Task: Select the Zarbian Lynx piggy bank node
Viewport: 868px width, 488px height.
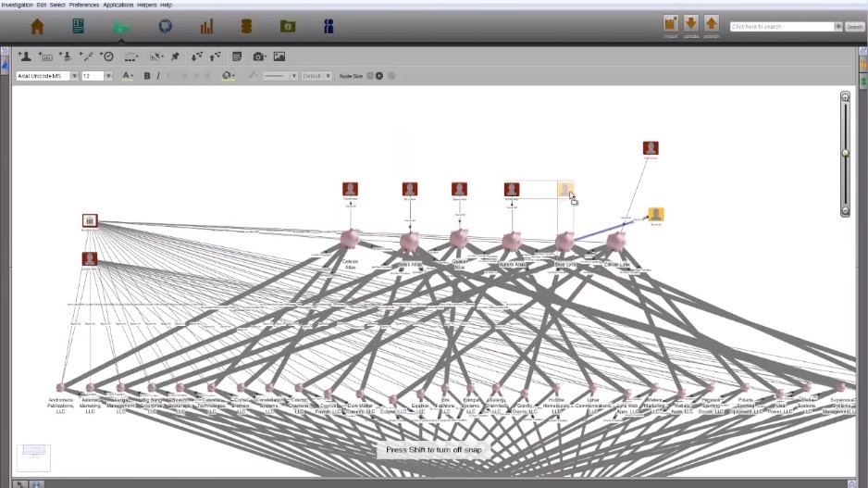Action: (616, 241)
